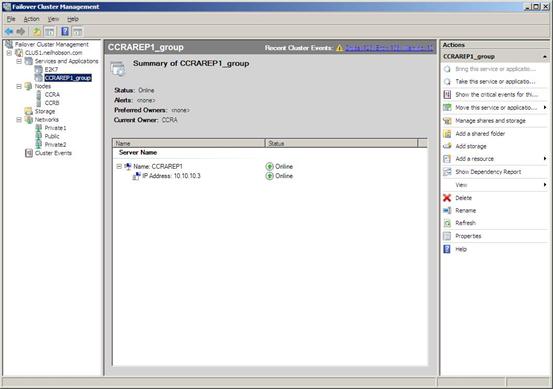Select the CCRB node in tree
This screenshot has width=553, height=389.
[52, 103]
